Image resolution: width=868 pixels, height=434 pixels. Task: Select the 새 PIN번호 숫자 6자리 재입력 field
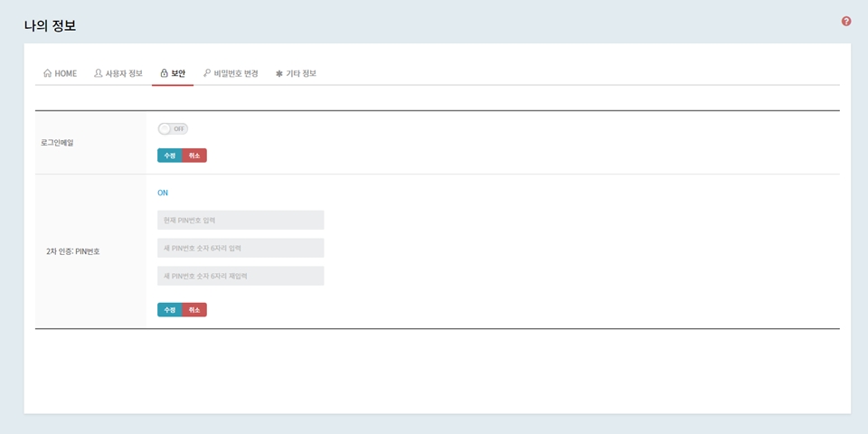(x=241, y=276)
